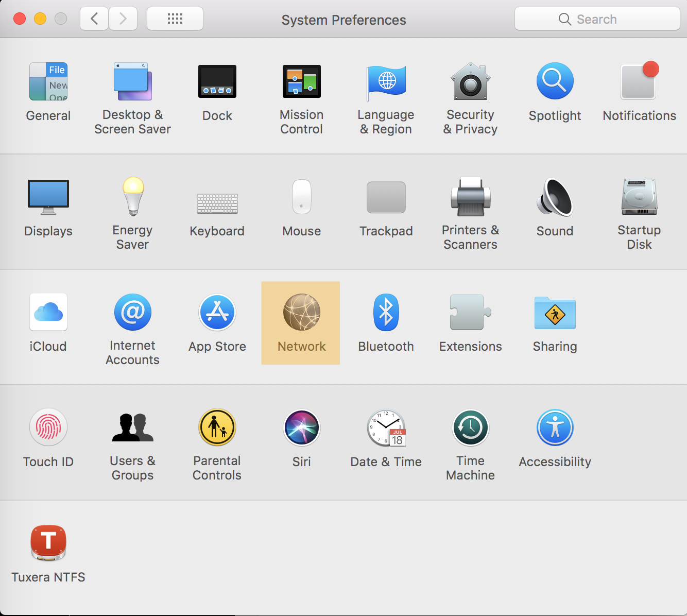Open the Bluetooth preference pane
Viewport: 687px width, 616px height.
click(386, 323)
